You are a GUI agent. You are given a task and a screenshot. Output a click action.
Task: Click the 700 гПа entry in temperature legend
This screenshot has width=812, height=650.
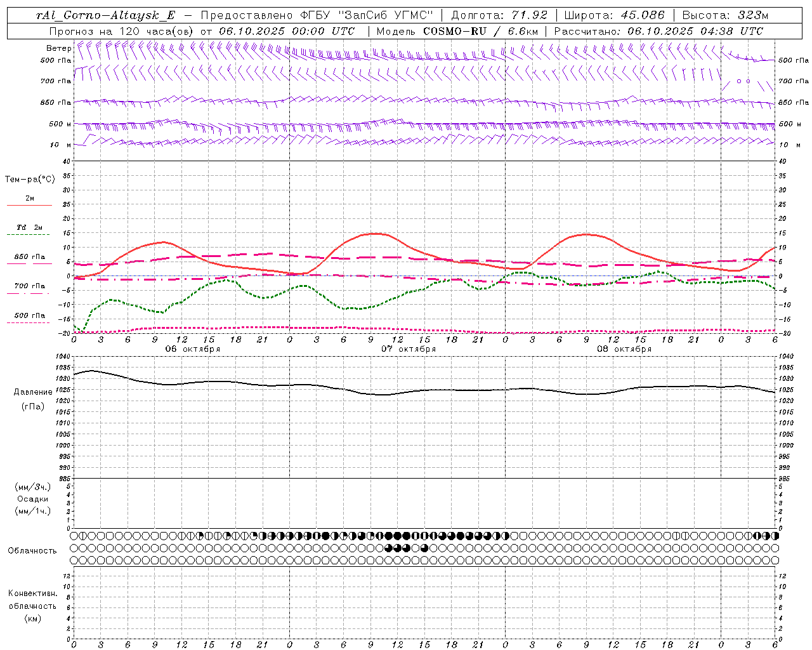[30, 286]
